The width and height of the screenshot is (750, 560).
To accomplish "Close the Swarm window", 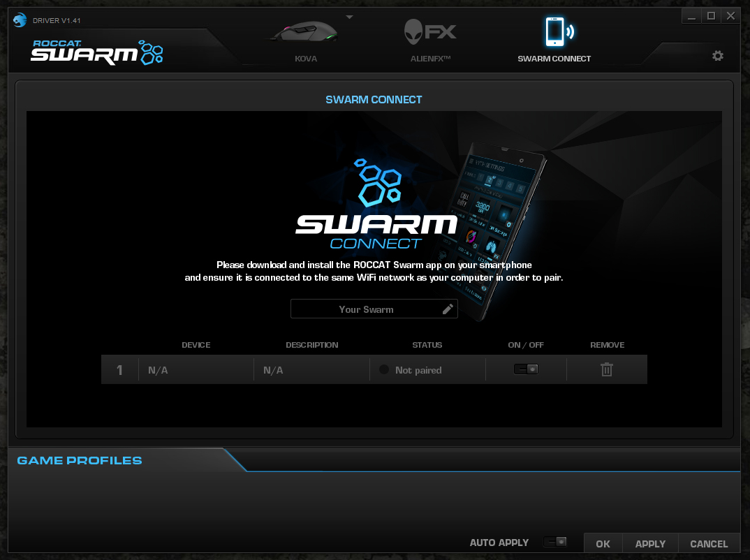I will (731, 16).
